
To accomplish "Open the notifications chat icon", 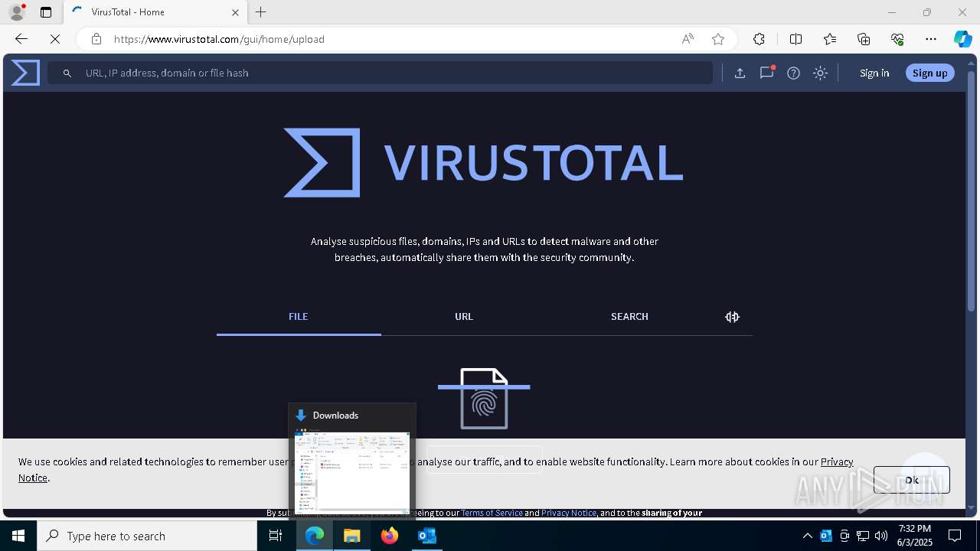I will [766, 73].
